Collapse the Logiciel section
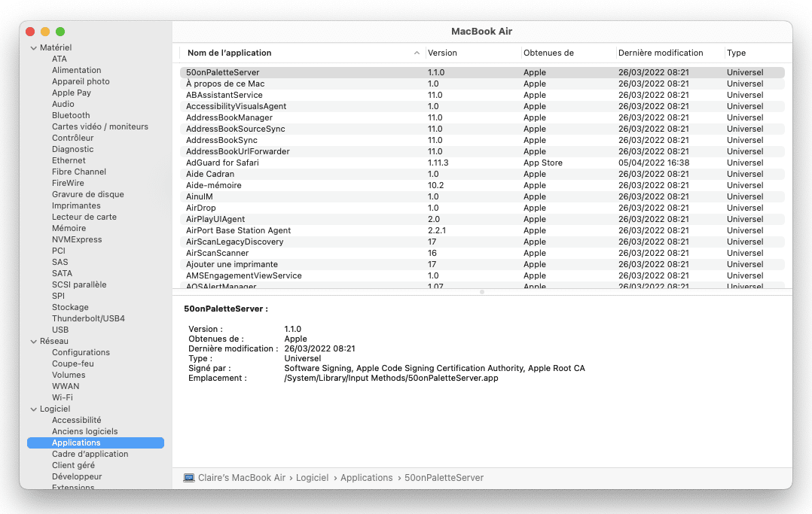This screenshot has width=812, height=514. [33, 409]
